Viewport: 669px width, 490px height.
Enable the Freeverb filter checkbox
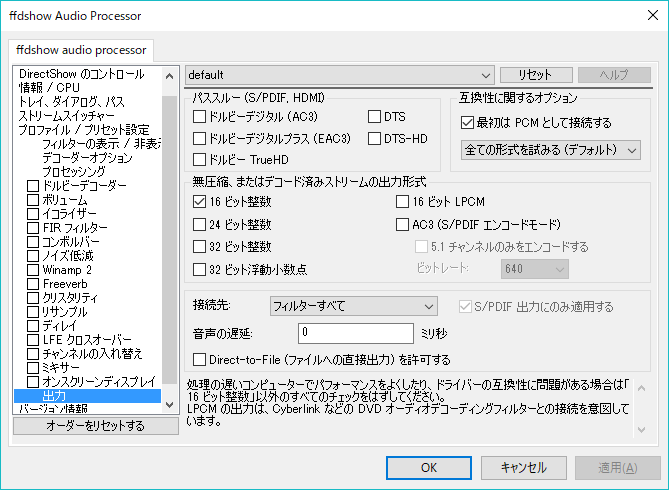tap(33, 284)
